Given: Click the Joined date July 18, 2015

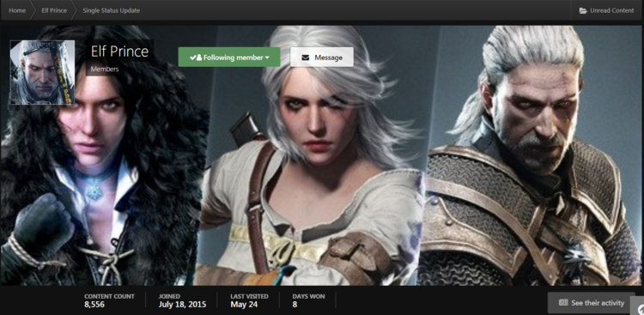Looking at the screenshot, I should coord(182,305).
